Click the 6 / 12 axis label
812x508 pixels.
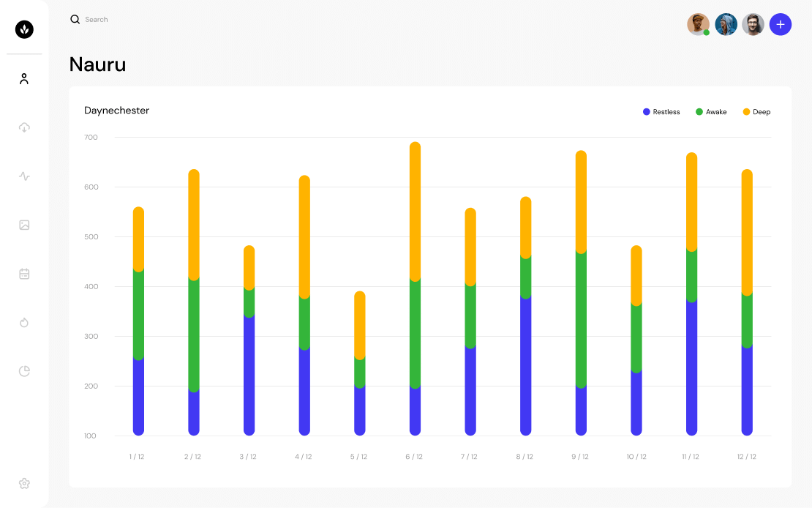click(414, 457)
